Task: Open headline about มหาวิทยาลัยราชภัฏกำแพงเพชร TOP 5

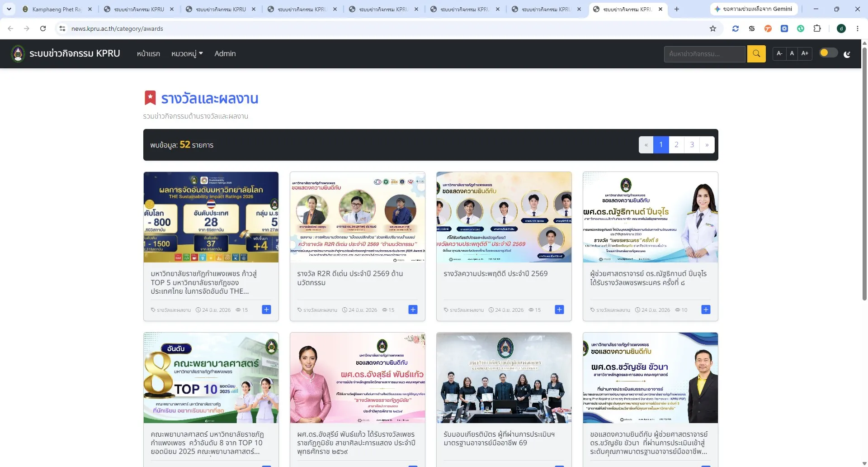Action: pos(204,282)
